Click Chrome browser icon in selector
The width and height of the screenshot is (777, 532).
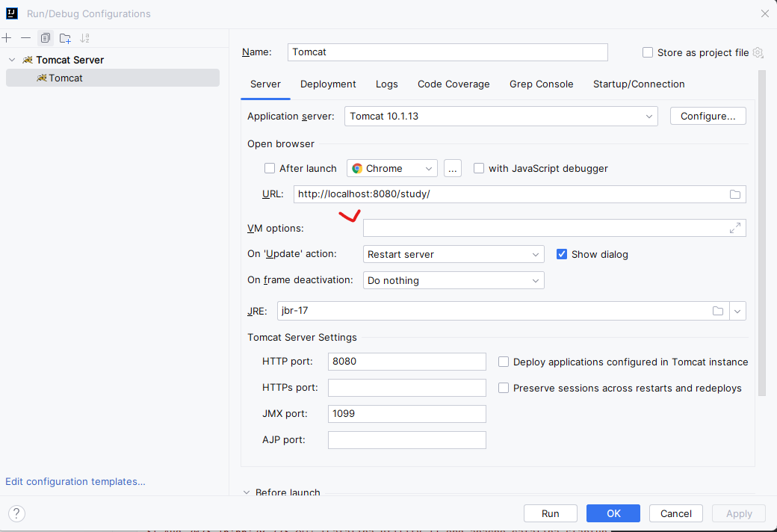(357, 169)
